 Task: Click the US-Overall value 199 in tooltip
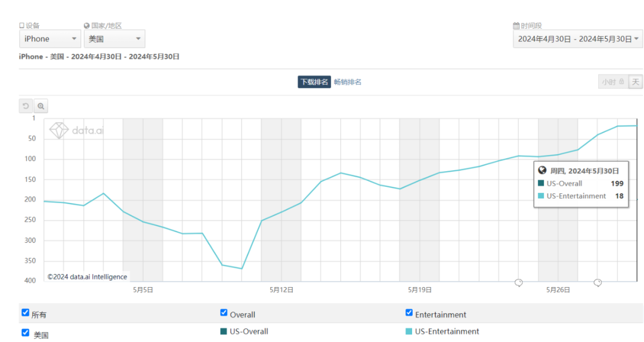617,183
